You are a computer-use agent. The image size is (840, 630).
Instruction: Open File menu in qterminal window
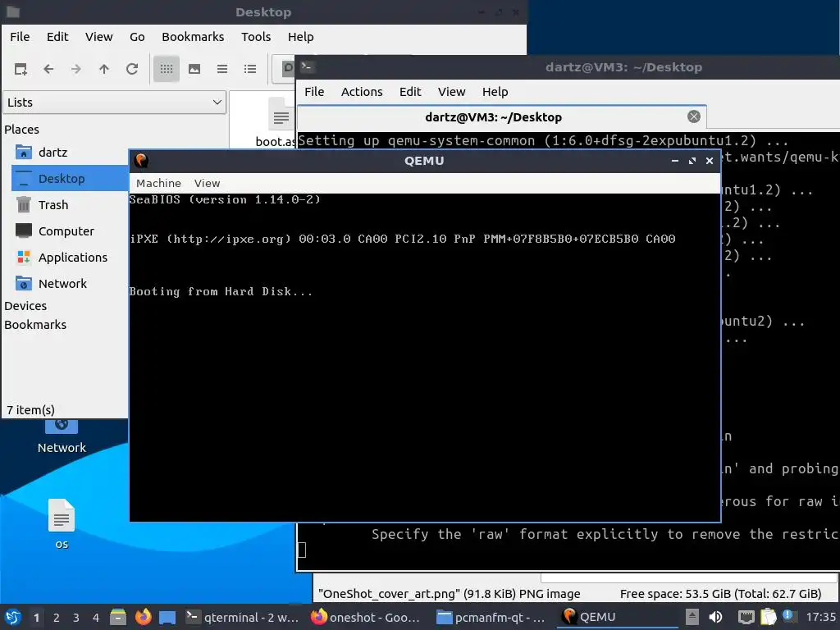[x=314, y=92]
